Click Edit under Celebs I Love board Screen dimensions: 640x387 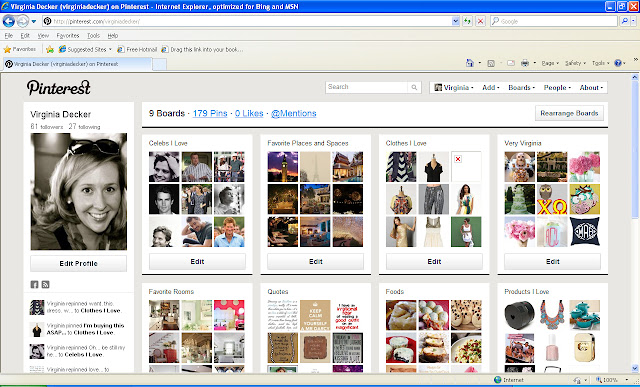(x=197, y=261)
